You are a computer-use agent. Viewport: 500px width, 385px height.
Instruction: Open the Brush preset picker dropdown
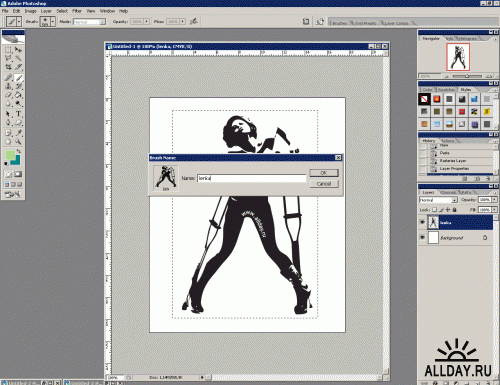[53, 22]
